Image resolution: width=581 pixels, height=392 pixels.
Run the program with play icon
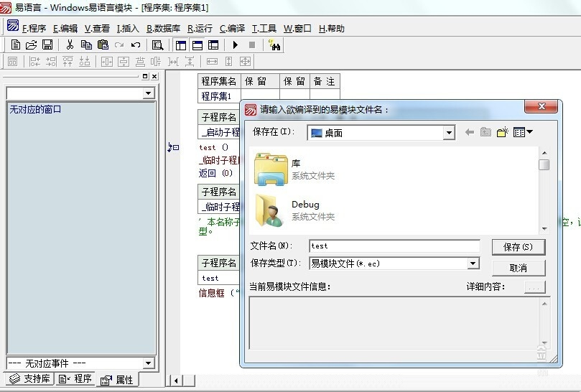(x=236, y=45)
